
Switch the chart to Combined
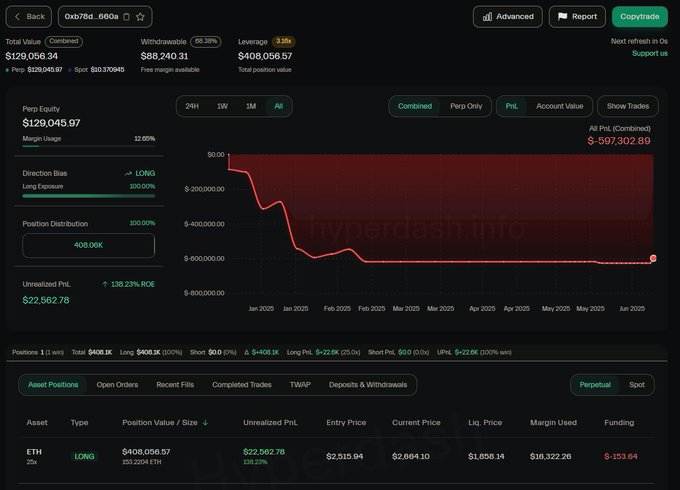pyautogui.click(x=415, y=106)
